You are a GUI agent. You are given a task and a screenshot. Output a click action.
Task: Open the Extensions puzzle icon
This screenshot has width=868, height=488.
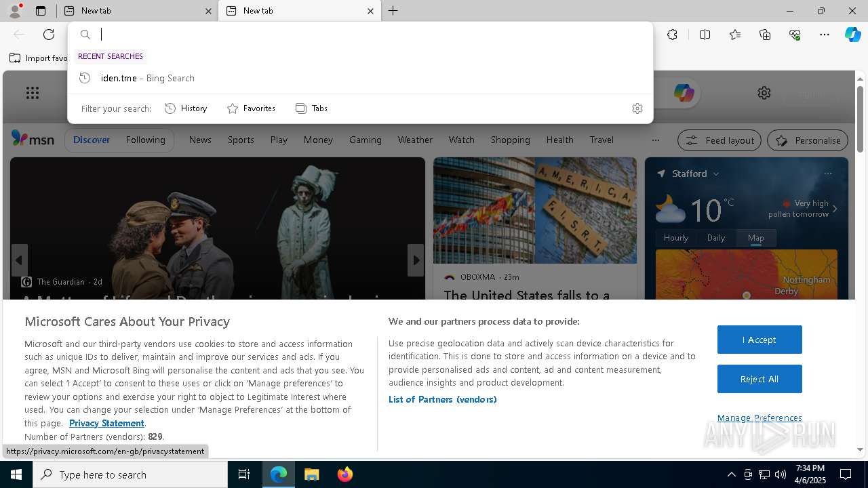pos(672,35)
